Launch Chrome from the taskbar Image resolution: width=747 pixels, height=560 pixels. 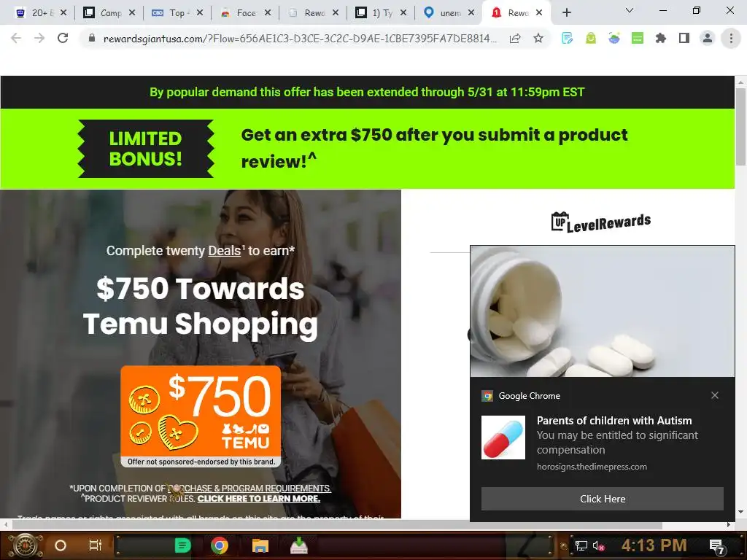(x=219, y=545)
